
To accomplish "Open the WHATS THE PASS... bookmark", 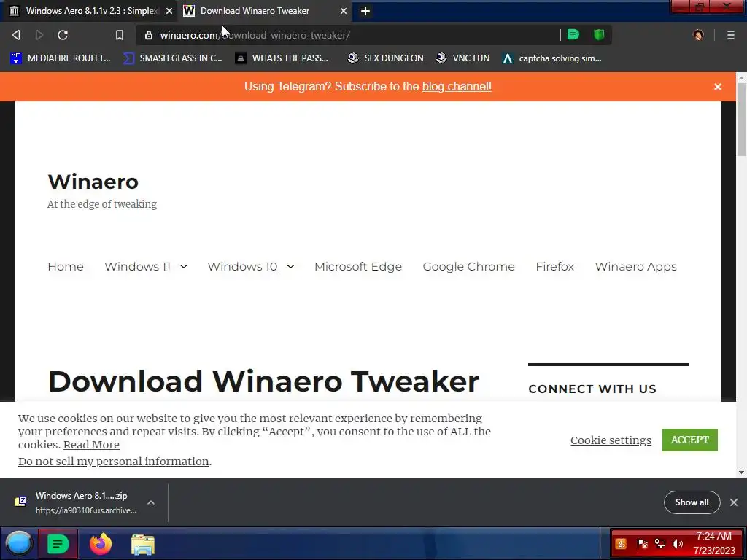I will tap(282, 58).
